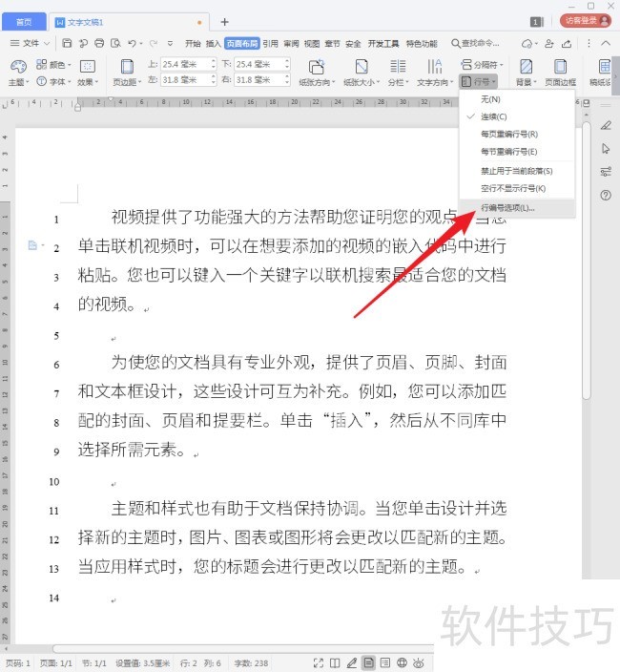Click the 访客登录 guest login button
Viewport: 620px width, 672px height.
[586, 21]
